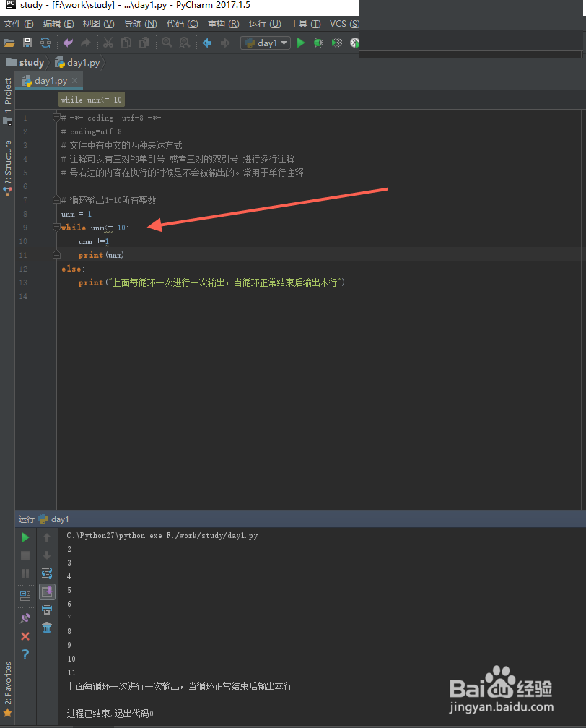Clear console with the trash icon
Viewport: 586px width, 728px height.
pos(47,628)
